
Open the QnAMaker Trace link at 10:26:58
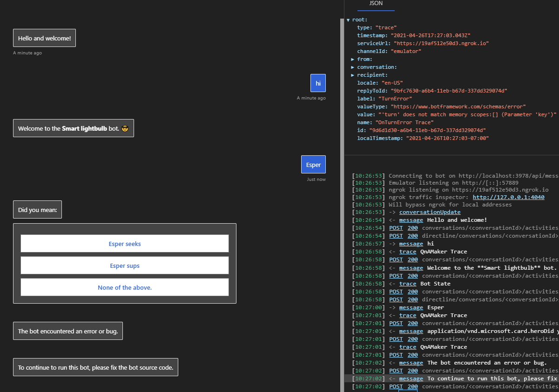click(x=408, y=251)
